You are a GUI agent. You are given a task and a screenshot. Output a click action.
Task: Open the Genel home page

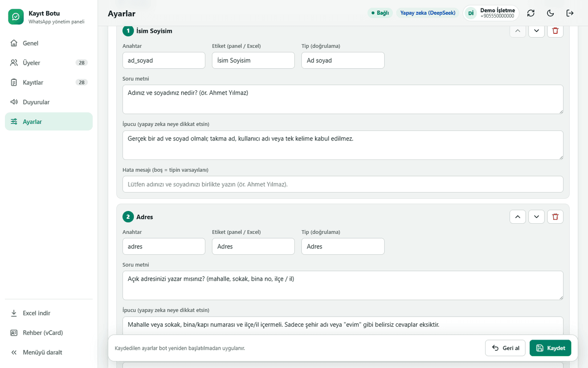[49, 43]
